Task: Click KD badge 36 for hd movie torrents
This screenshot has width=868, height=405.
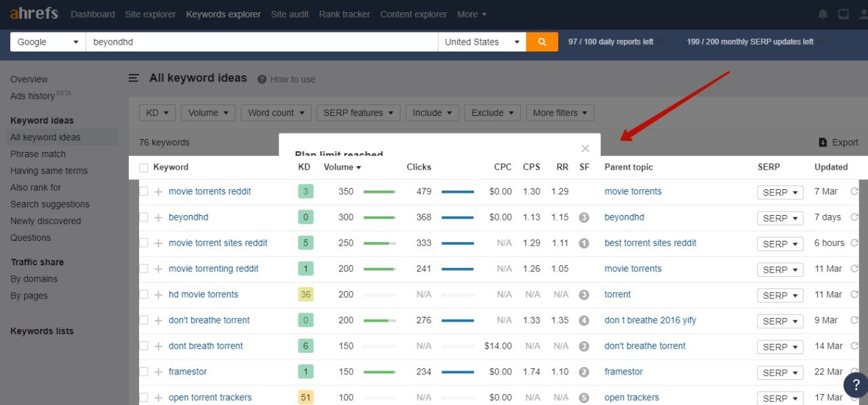Action: (306, 294)
